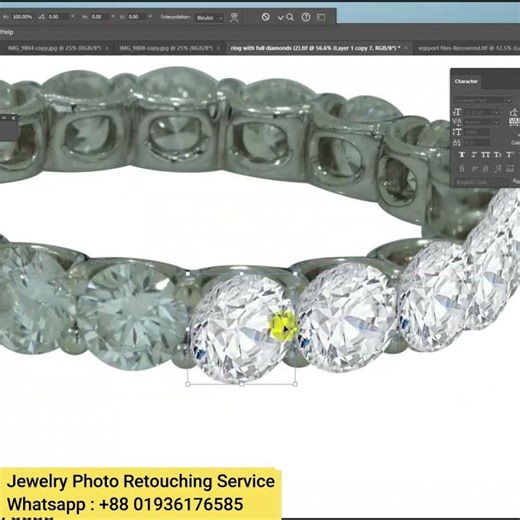The height and width of the screenshot is (520, 520).
Task: Toggle titling alternates aa icon
Action: point(510,169)
